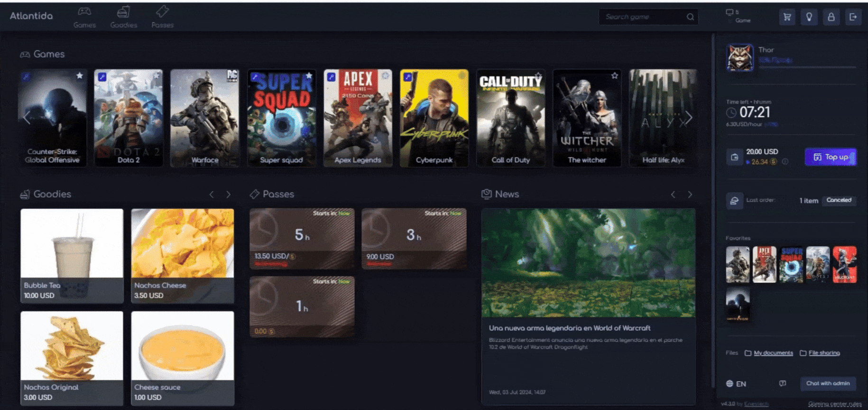Open Thor's cat avatar

click(x=739, y=58)
